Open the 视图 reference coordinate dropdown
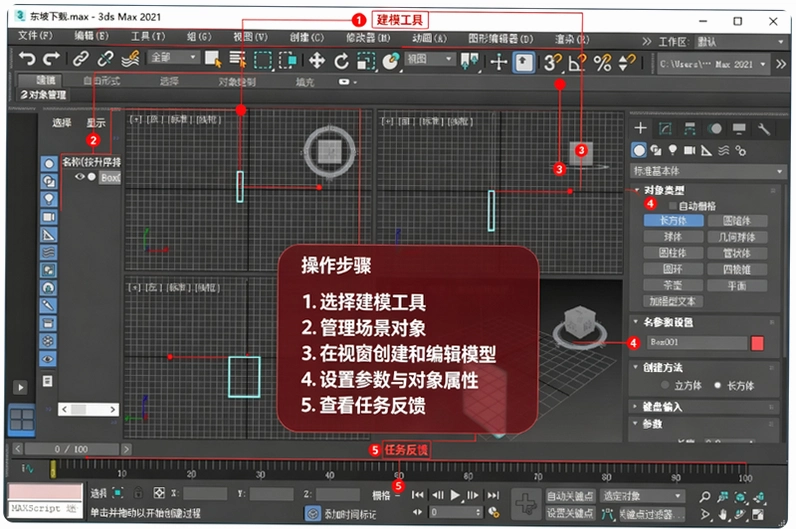 tap(429, 59)
